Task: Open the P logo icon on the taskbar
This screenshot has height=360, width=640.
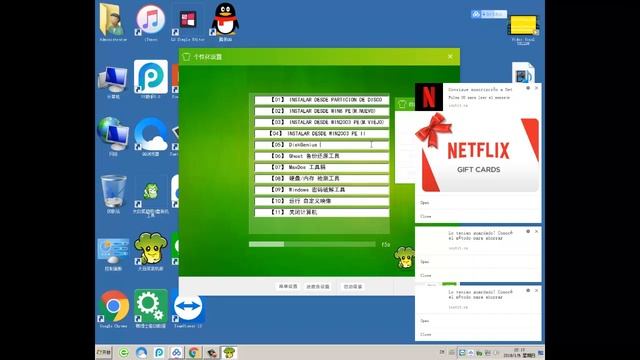Action: pyautogui.click(x=159, y=353)
